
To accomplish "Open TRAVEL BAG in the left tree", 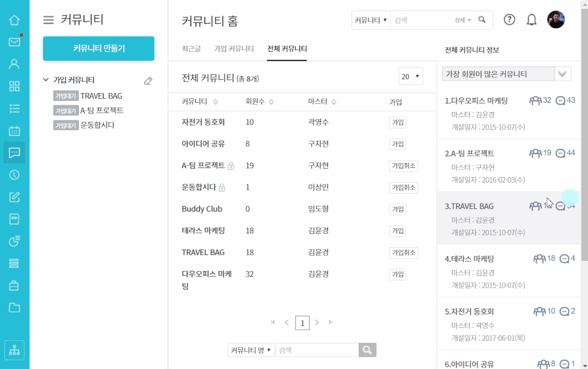I will pos(101,96).
